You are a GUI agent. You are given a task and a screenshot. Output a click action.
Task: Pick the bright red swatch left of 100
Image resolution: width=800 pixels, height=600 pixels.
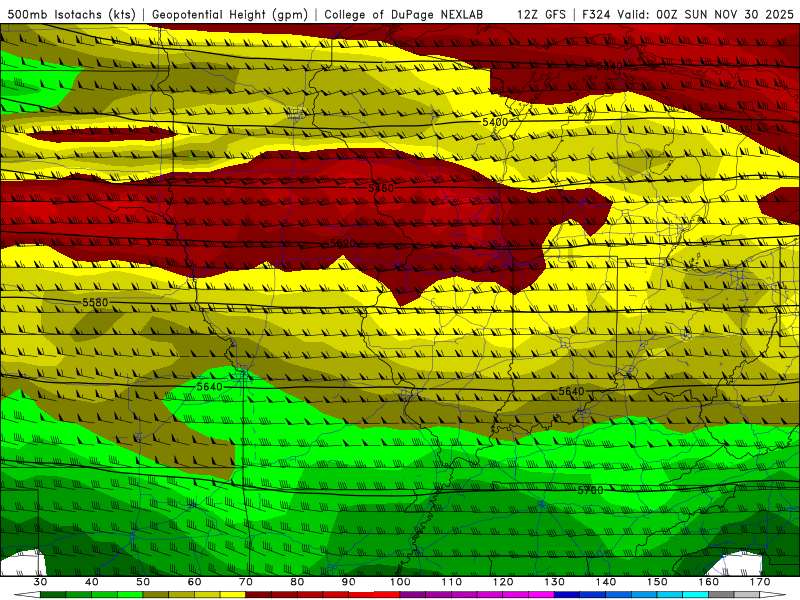pos(387,595)
